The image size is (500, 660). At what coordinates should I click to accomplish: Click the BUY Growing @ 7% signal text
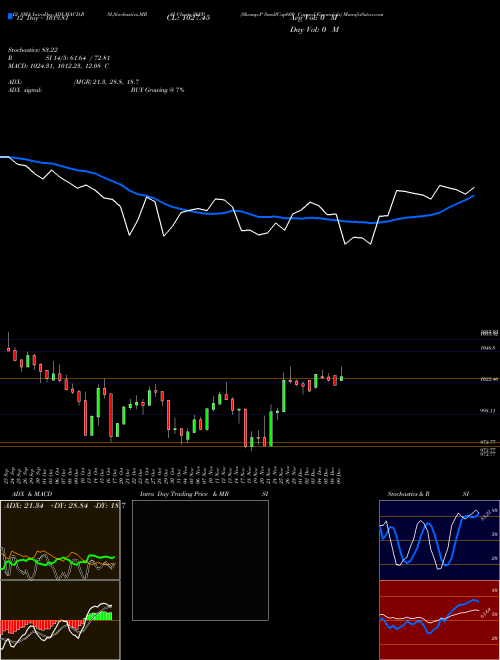(157, 90)
